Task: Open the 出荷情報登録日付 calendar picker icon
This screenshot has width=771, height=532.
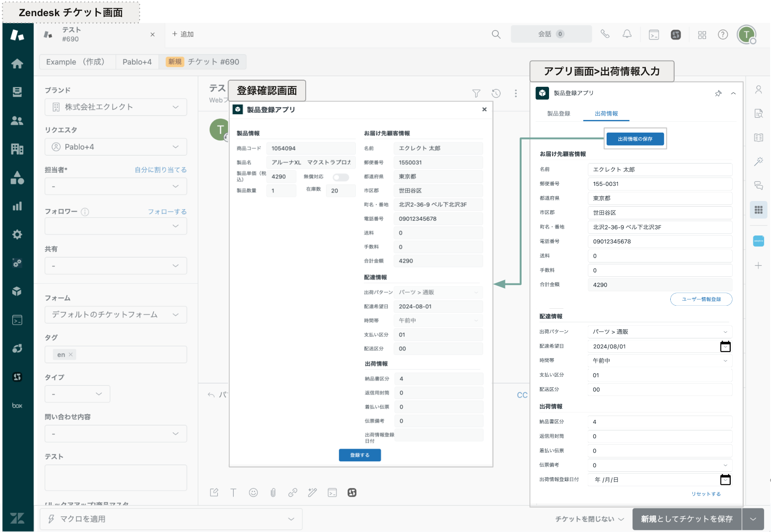Action: click(725, 480)
